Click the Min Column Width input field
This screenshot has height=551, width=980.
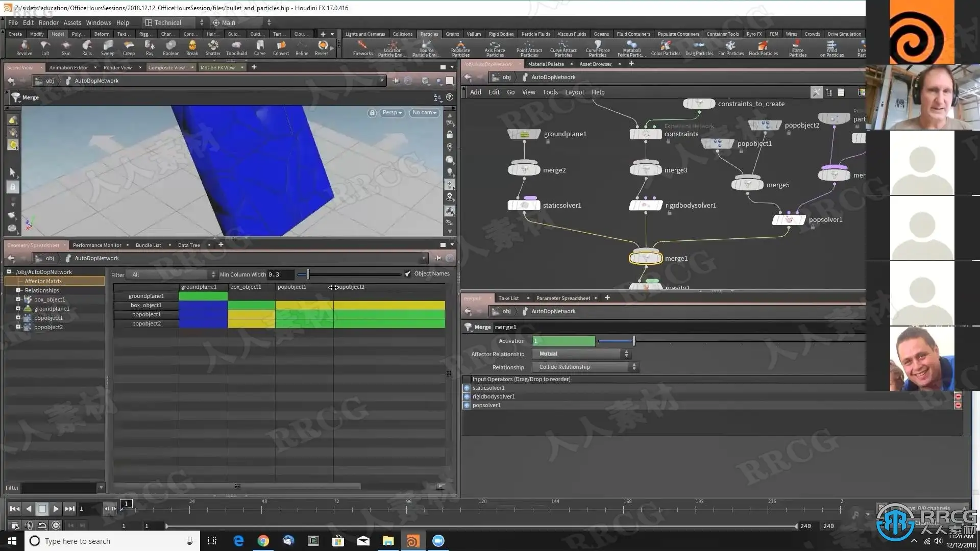(x=280, y=274)
